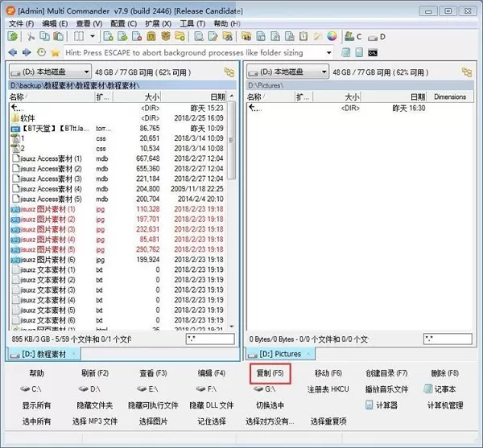Click the edit file pencil icon
483x448 pixels.
coord(213,37)
